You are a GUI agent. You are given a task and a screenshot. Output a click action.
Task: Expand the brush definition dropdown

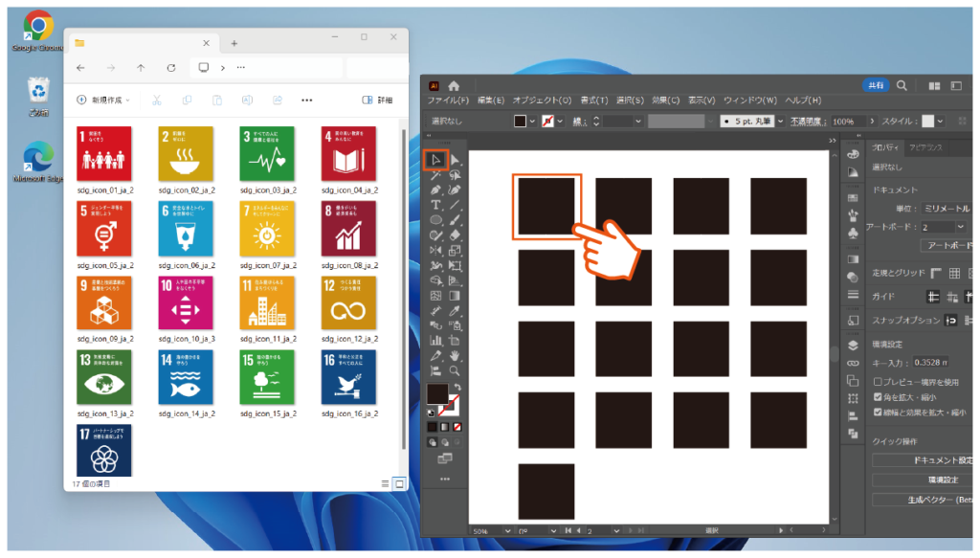pyautogui.click(x=780, y=122)
